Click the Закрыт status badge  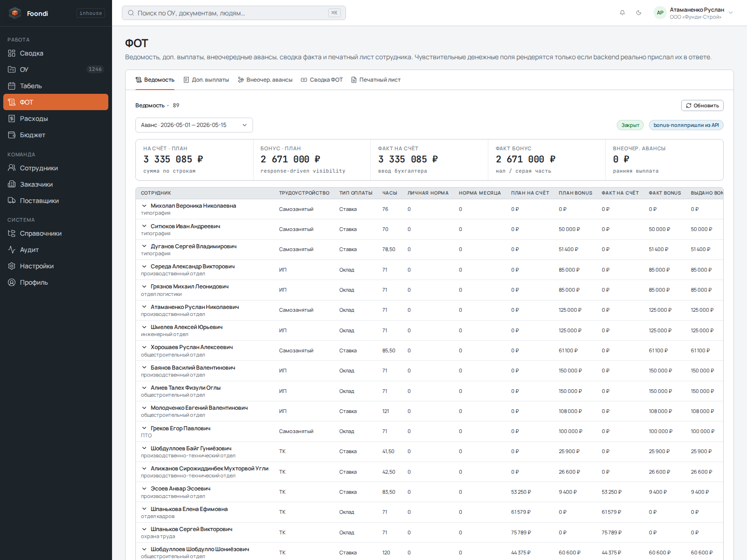coord(630,125)
